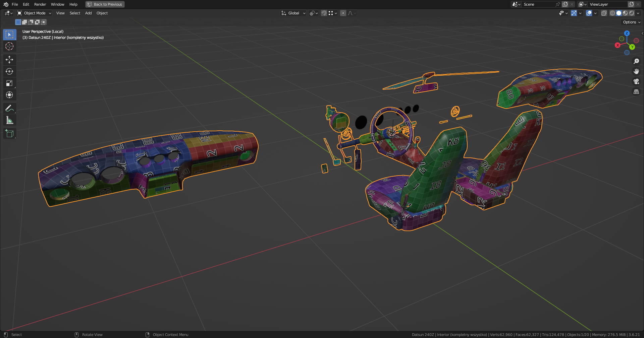Set selection mode to extend
This screenshot has width=644, height=338.
tap(24, 22)
